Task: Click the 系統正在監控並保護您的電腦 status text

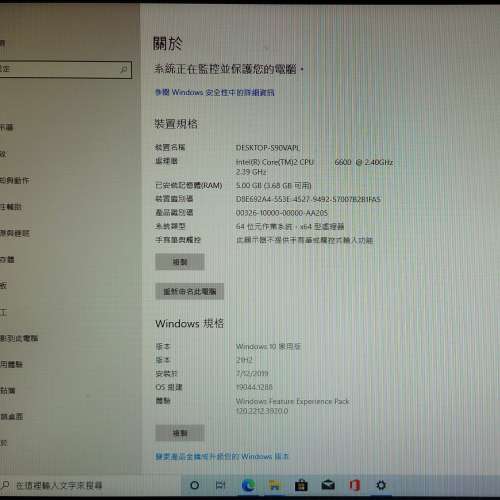Action: pos(229,69)
